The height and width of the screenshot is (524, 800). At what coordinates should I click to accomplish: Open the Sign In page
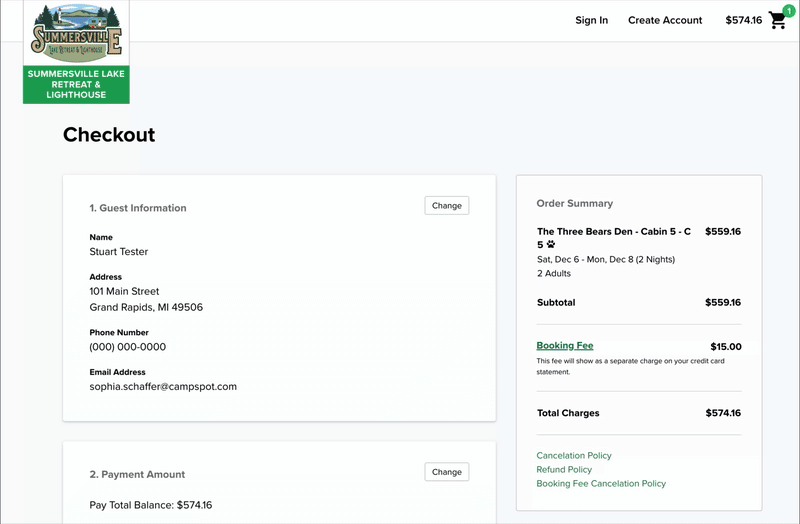[x=591, y=20]
